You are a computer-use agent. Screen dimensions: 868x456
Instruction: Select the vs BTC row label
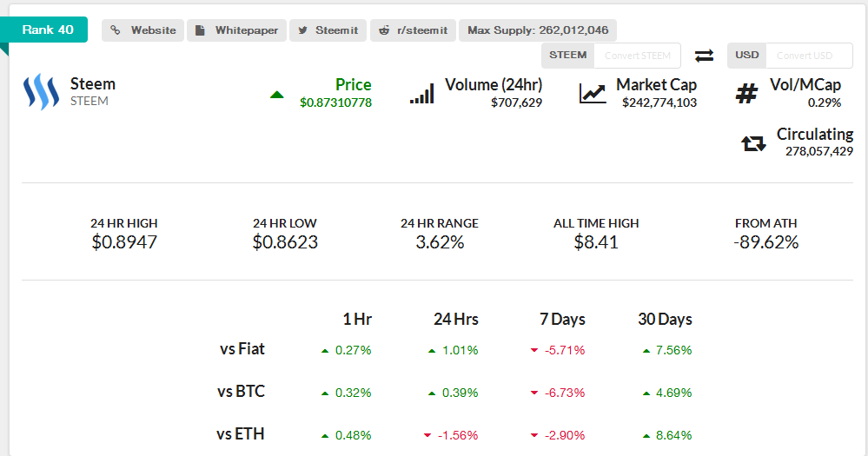(x=241, y=391)
